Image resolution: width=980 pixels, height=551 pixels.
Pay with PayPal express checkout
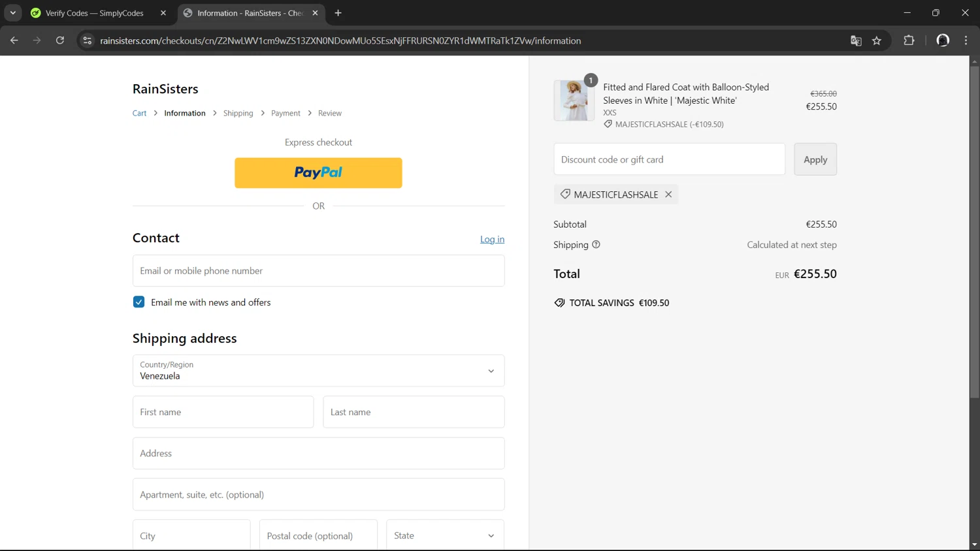(318, 173)
